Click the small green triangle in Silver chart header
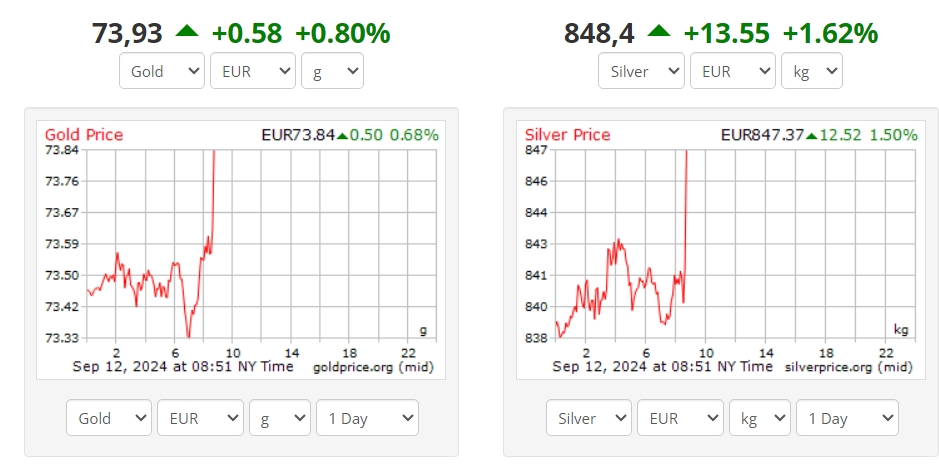939x466 pixels. 811,137
